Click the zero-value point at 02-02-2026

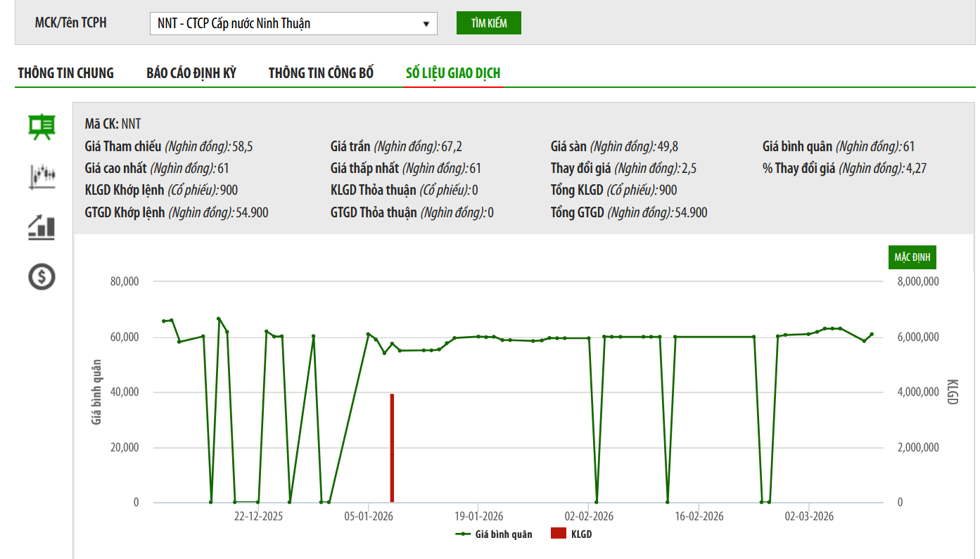point(597,502)
